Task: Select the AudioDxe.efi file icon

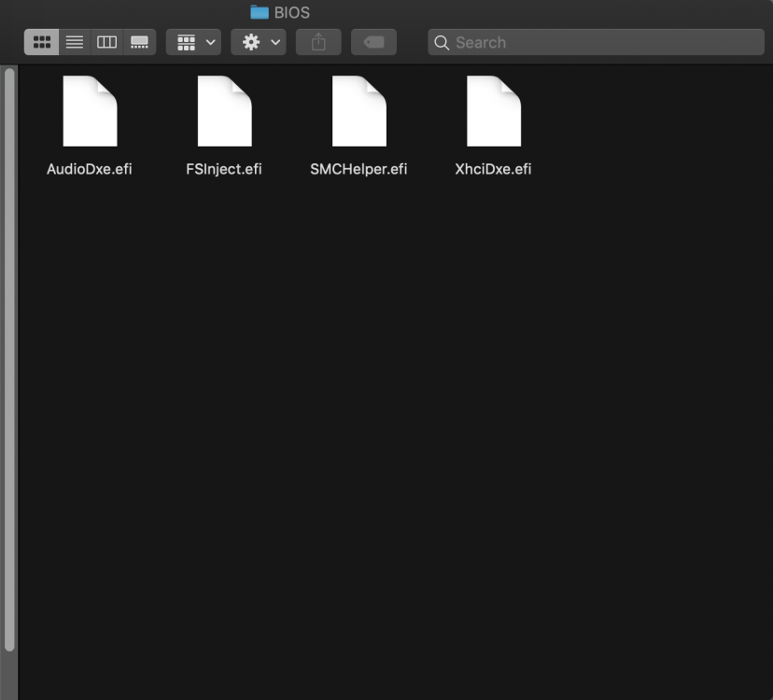Action: tap(91, 111)
